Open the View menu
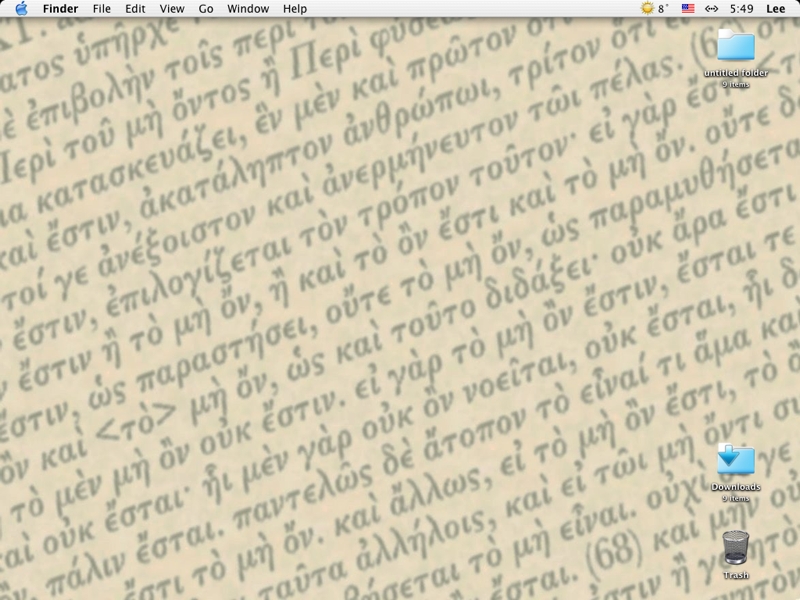 [x=172, y=9]
